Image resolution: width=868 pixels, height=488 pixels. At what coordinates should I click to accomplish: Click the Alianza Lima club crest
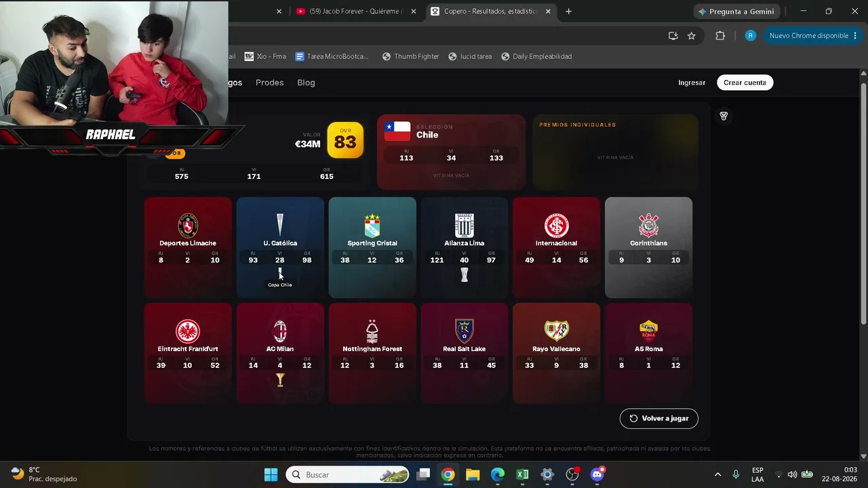(465, 226)
